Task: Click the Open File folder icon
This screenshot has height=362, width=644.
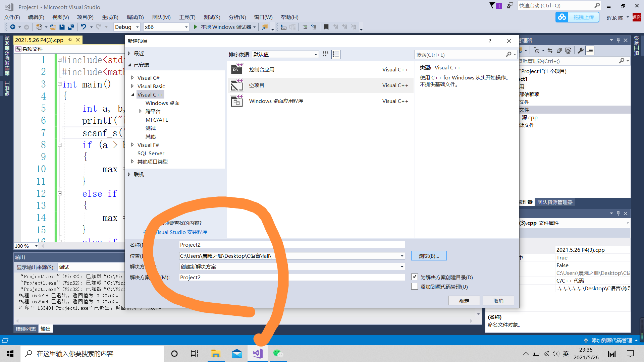Action: click(53, 27)
